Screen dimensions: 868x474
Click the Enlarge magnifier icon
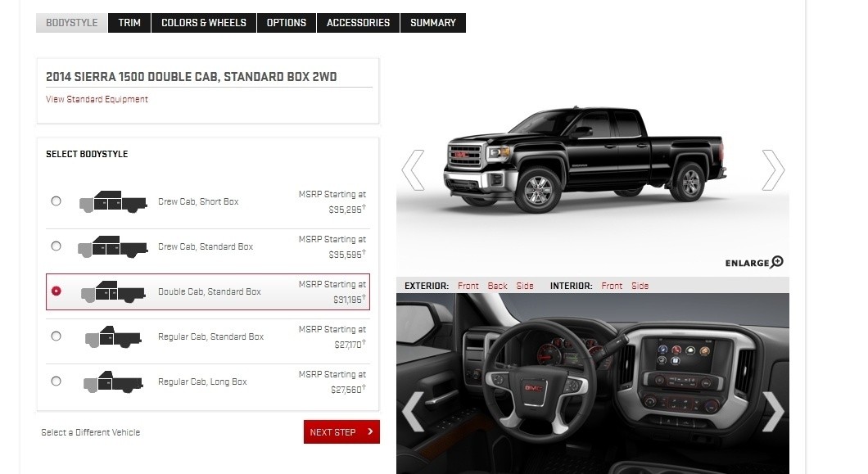pyautogui.click(x=777, y=261)
